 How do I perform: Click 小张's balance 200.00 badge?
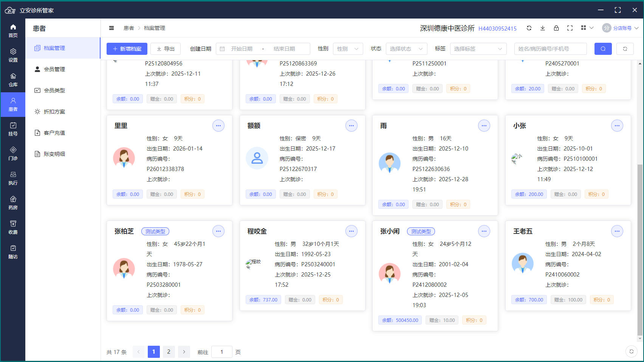(529, 194)
